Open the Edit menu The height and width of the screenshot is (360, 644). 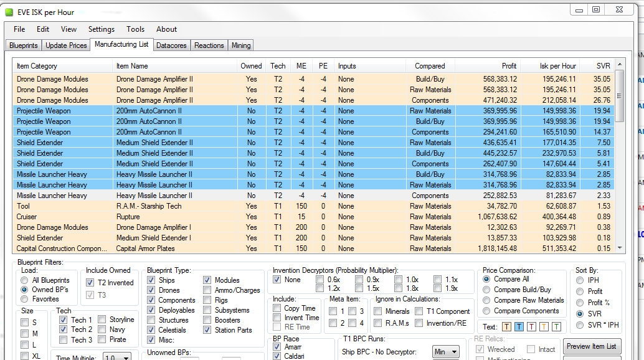[x=43, y=29]
